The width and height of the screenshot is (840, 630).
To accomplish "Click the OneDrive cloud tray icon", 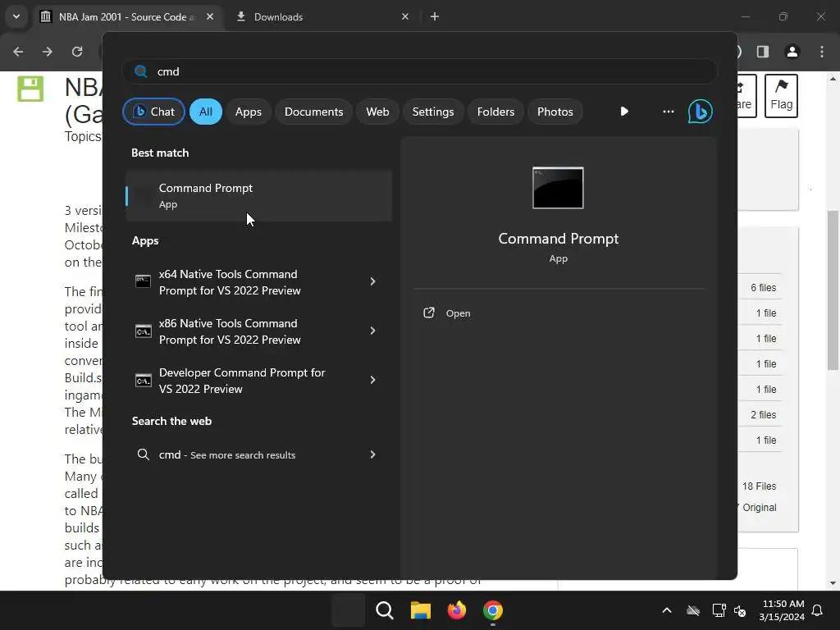I will point(692,610).
